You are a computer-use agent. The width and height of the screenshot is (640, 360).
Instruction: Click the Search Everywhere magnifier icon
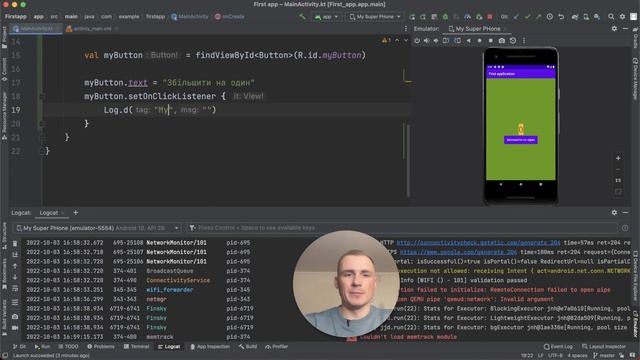(611, 17)
